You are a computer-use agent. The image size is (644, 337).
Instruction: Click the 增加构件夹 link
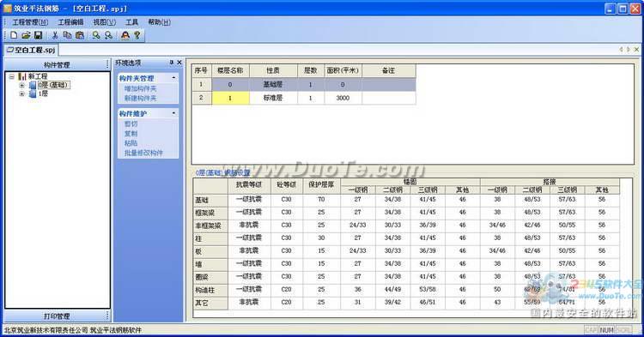pyautogui.click(x=141, y=88)
